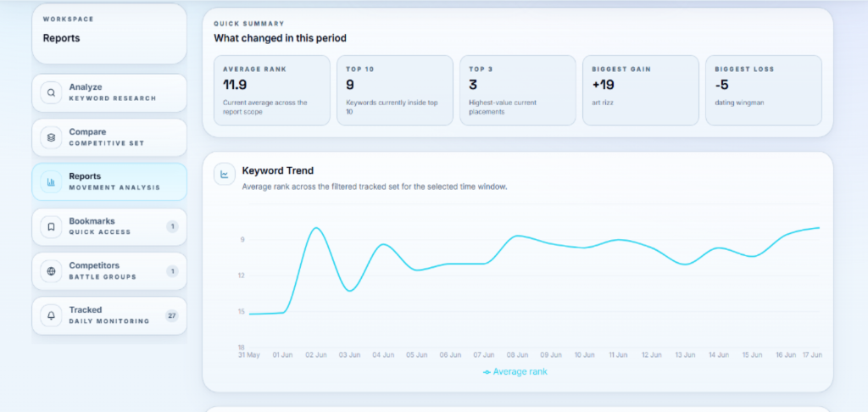
Task: Click the chart subtitle about filtered tracked set
Action: click(x=375, y=187)
